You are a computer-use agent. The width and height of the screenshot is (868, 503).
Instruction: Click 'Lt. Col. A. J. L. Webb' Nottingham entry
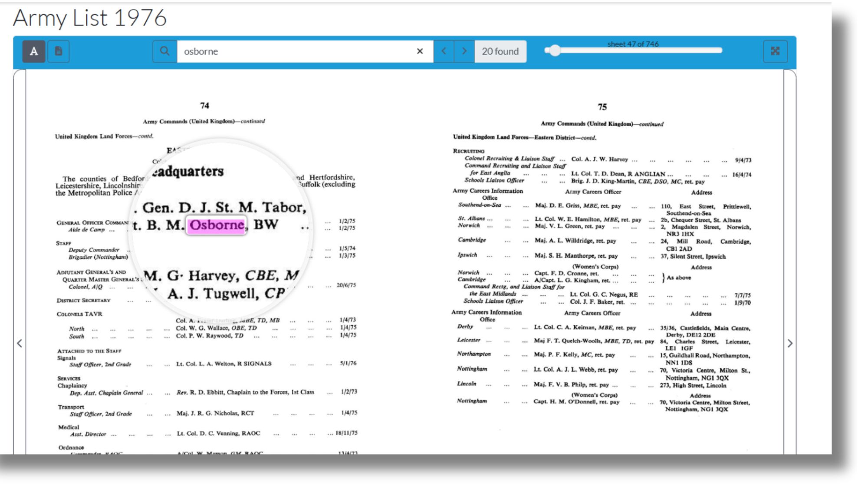click(x=576, y=370)
